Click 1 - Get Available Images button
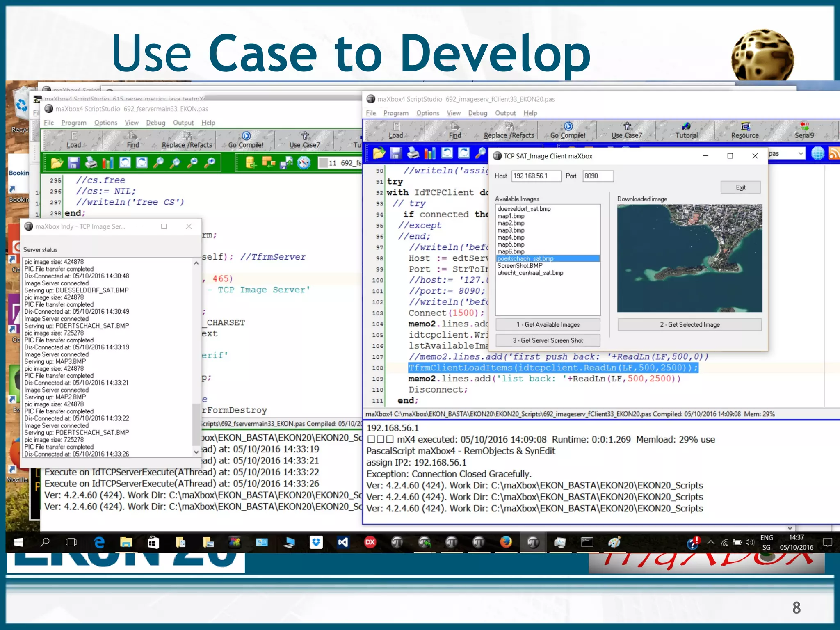Screen dimensions: 840x630 coord(548,324)
